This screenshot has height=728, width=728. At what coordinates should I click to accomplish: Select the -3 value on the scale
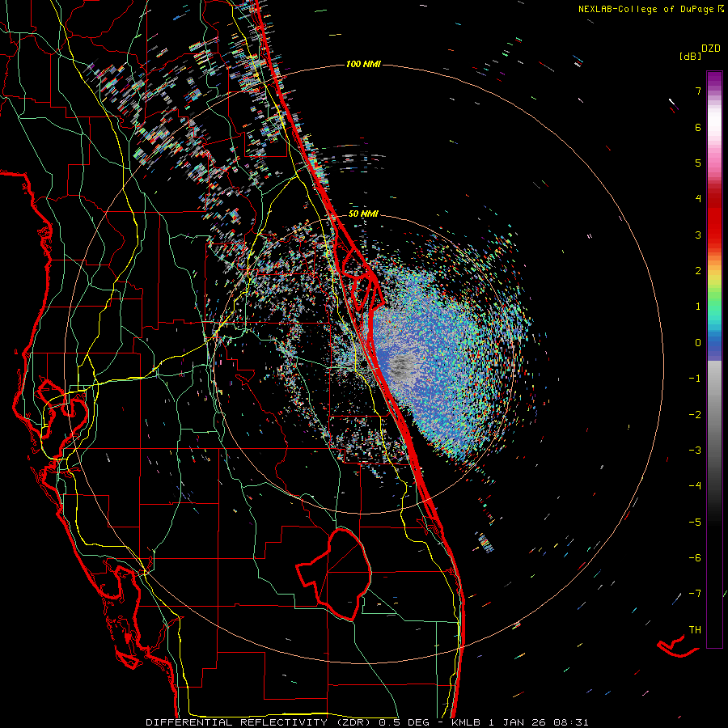tap(695, 451)
